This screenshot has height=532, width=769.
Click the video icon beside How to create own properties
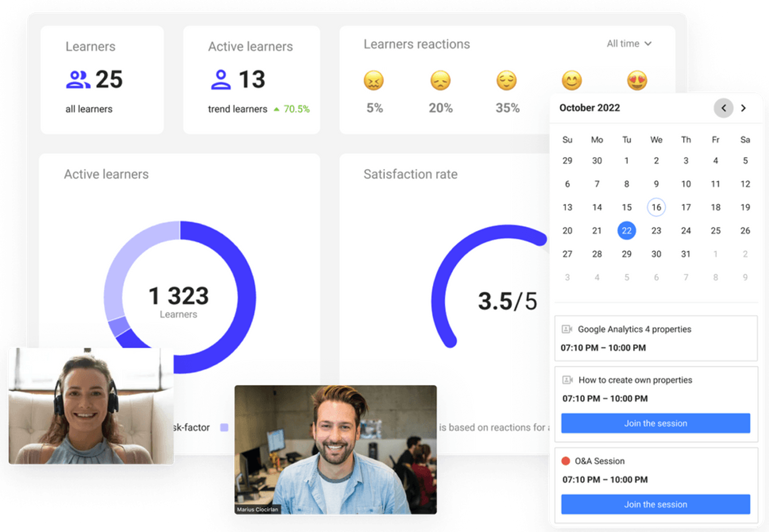(568, 380)
